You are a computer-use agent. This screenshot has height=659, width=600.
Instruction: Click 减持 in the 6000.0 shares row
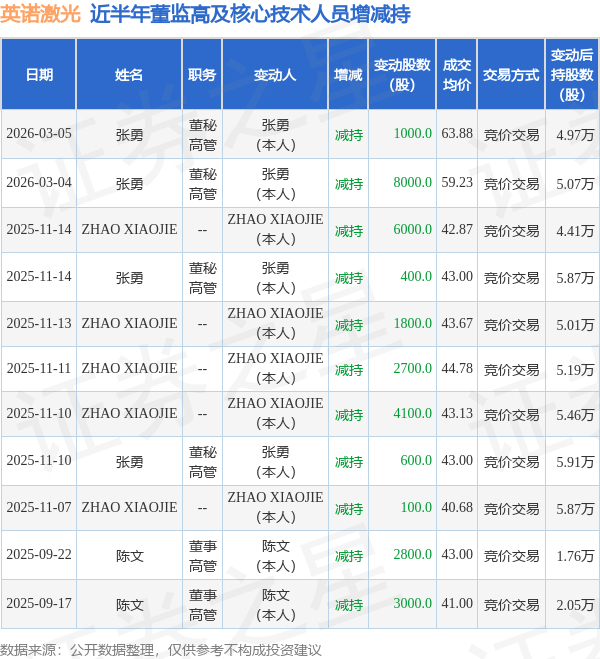(349, 231)
